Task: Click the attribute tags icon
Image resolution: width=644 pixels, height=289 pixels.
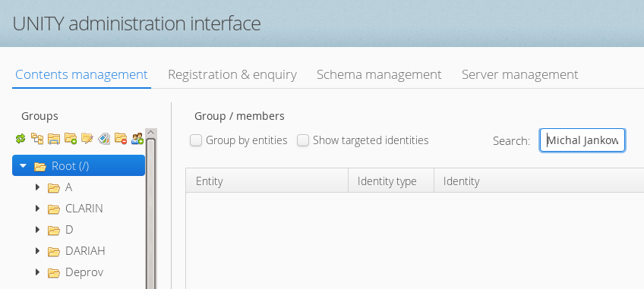Action: coord(104,139)
